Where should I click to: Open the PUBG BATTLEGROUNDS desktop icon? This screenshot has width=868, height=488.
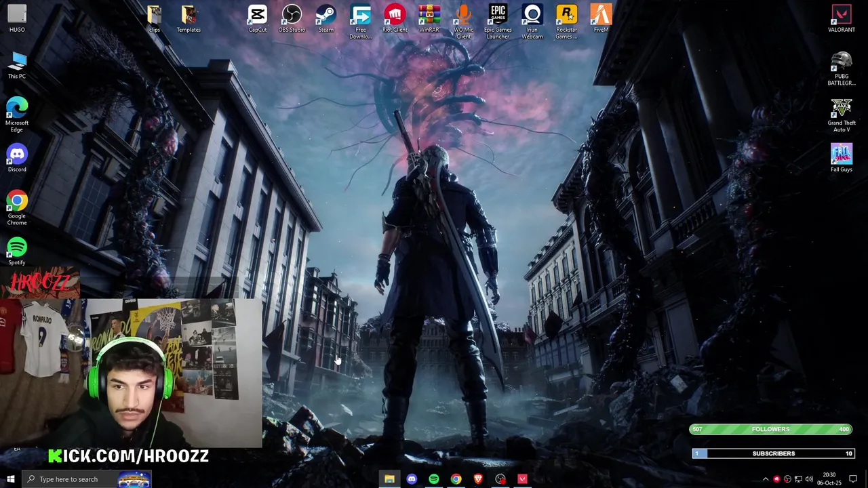click(x=842, y=68)
